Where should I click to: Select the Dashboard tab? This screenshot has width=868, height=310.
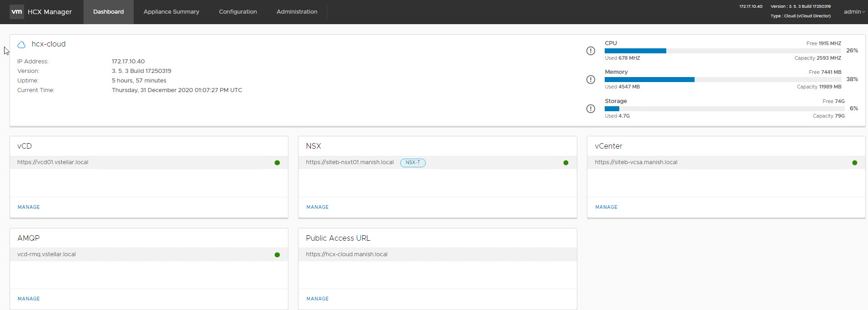click(x=108, y=12)
